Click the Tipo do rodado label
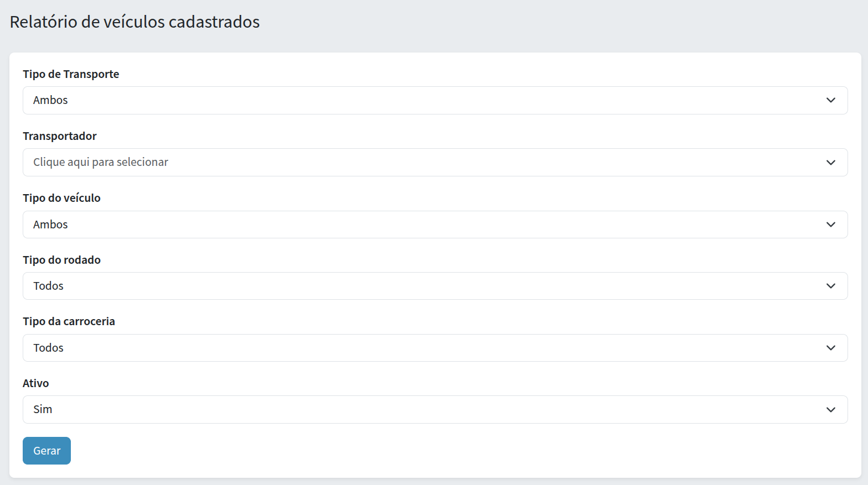 pyautogui.click(x=61, y=260)
